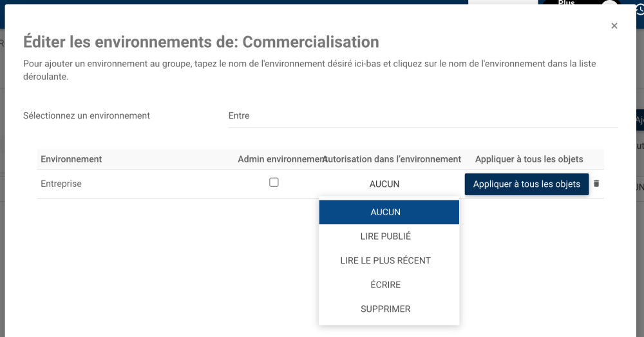Pick LIRE LE PLUS RÉCENT permission
The width and height of the screenshot is (644, 337).
[386, 260]
